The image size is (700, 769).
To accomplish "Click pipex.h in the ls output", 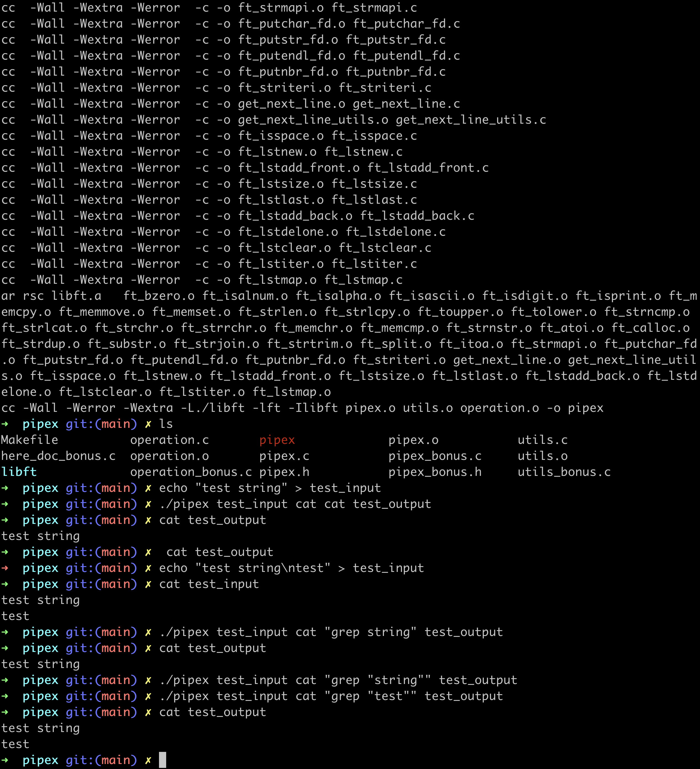I will point(284,472).
